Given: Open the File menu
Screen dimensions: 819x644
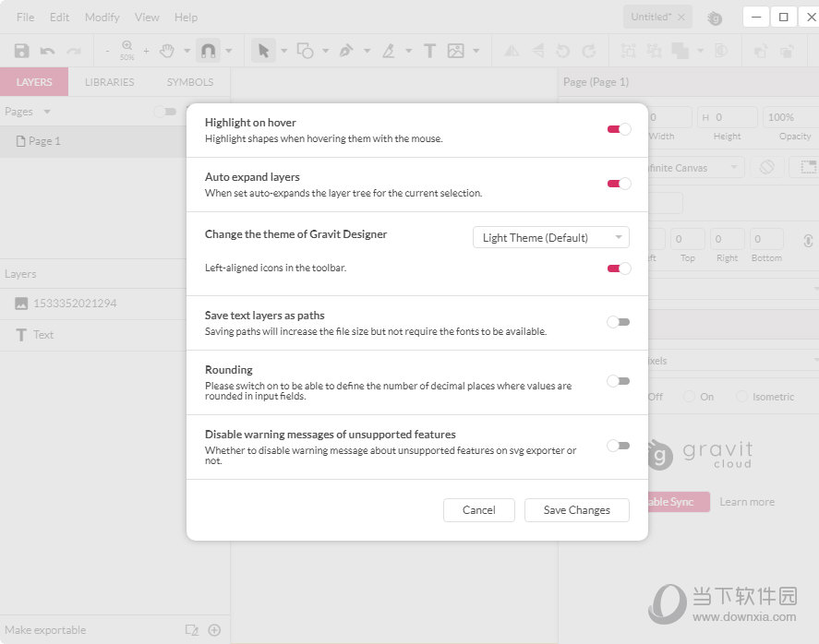Looking at the screenshot, I should tap(25, 18).
